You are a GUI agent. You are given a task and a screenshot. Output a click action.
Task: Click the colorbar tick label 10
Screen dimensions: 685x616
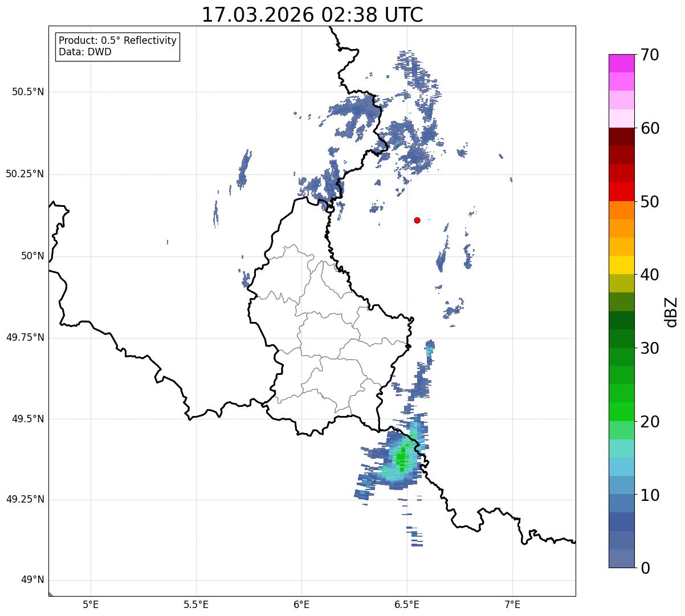pos(650,495)
